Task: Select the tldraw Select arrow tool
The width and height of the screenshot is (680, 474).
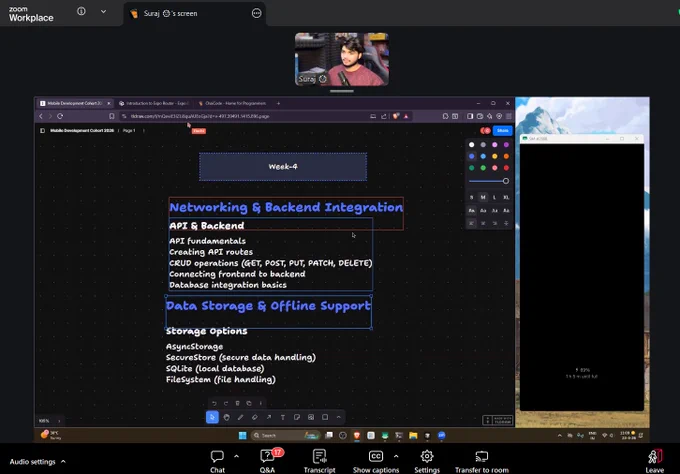Action: coord(212,417)
